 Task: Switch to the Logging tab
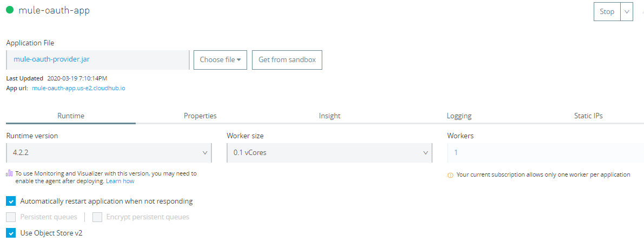point(459,116)
